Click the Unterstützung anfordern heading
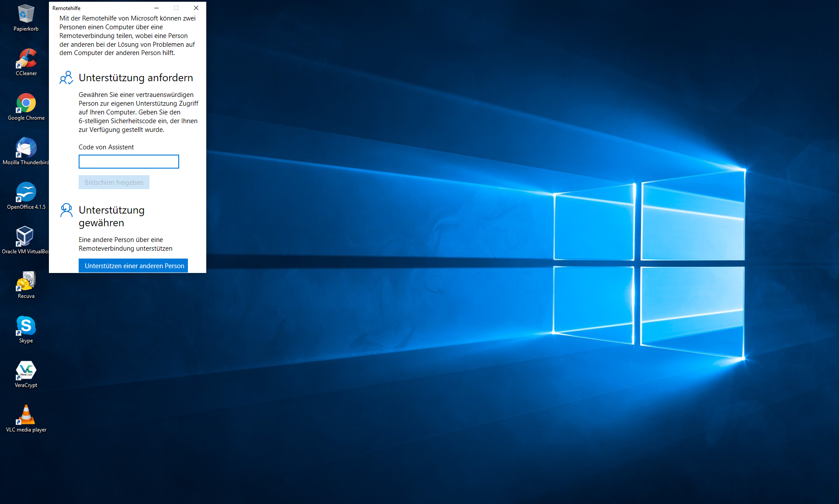 coord(135,78)
